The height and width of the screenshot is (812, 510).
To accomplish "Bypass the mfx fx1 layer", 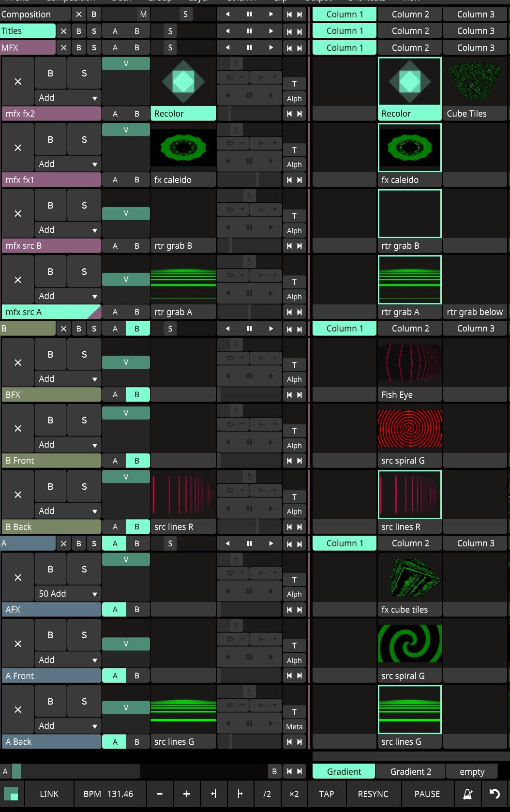I will point(50,139).
